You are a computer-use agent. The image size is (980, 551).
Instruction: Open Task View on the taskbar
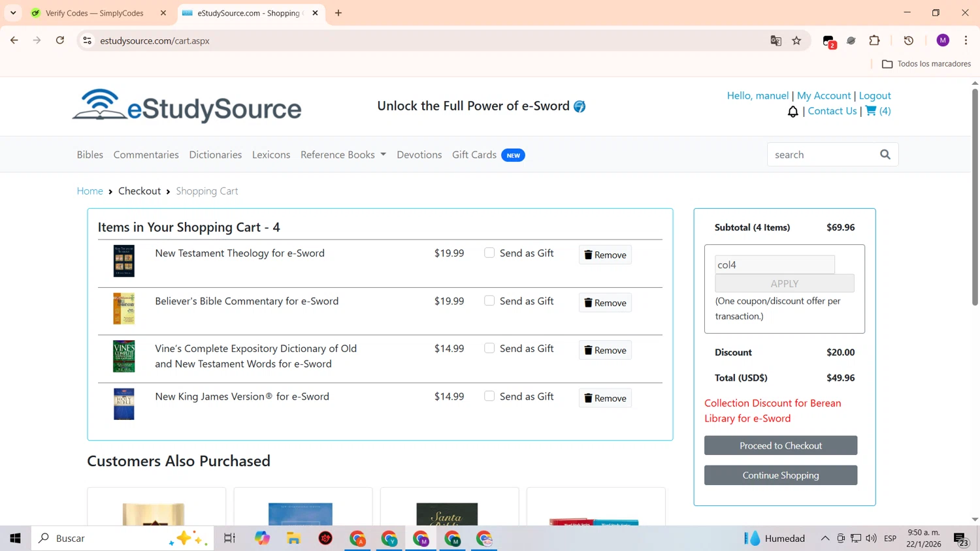[x=229, y=539]
